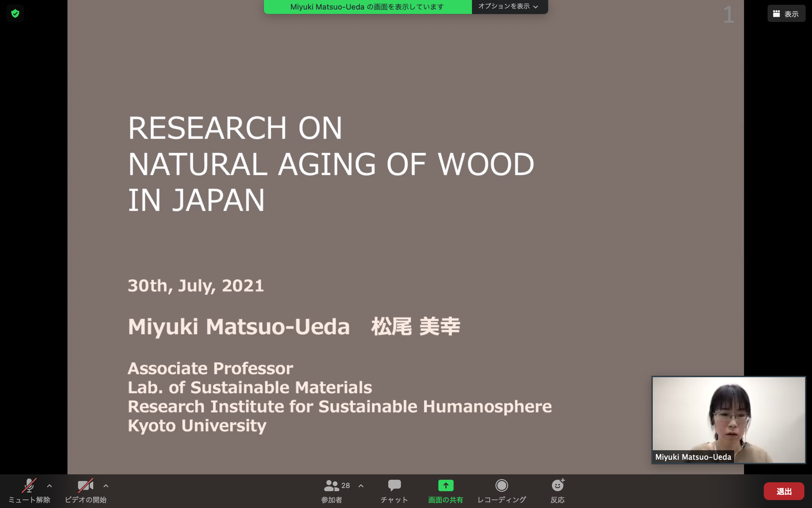The image size is (812, 508).
Task: Select the Miyuki Matsuo-Ueda video thumbnail
Action: click(x=729, y=420)
